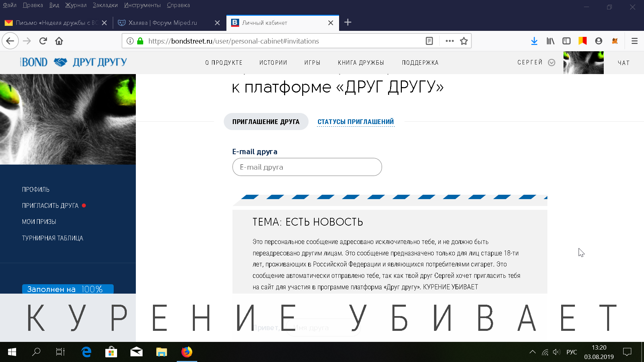Open the browser home page
Screen dimensions: 644x362
click(x=59, y=41)
